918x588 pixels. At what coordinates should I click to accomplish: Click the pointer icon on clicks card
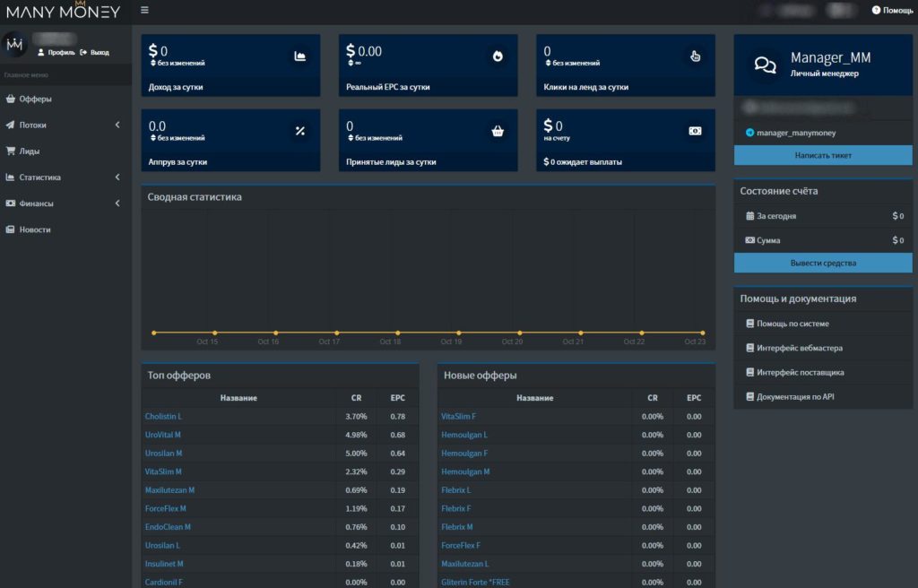point(695,56)
